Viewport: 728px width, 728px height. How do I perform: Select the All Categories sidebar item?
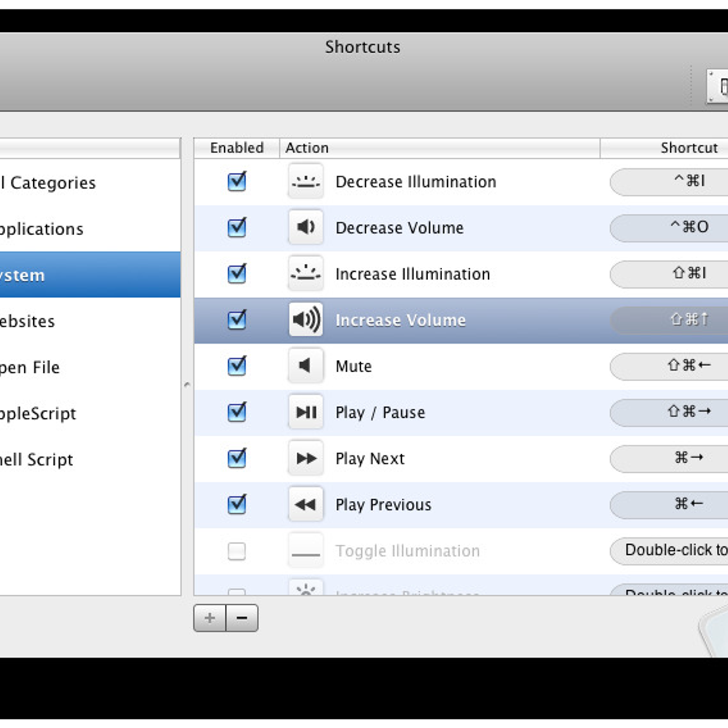pyautogui.click(x=90, y=182)
